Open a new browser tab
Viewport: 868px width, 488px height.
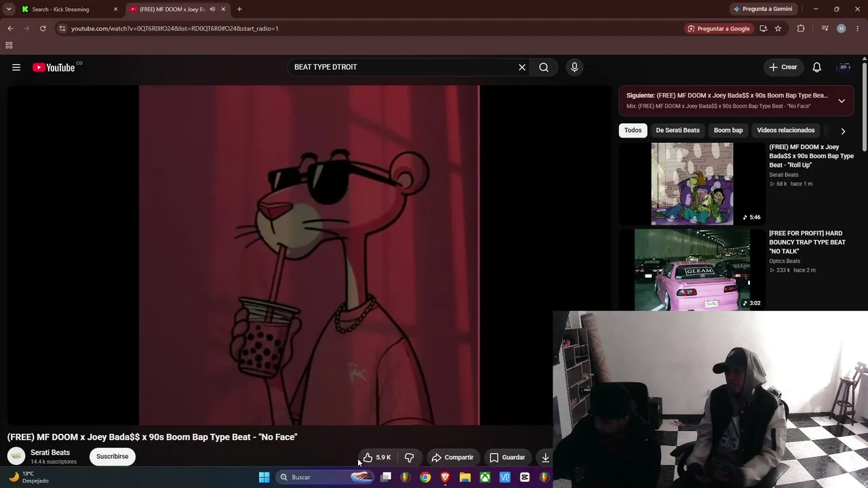coord(239,9)
